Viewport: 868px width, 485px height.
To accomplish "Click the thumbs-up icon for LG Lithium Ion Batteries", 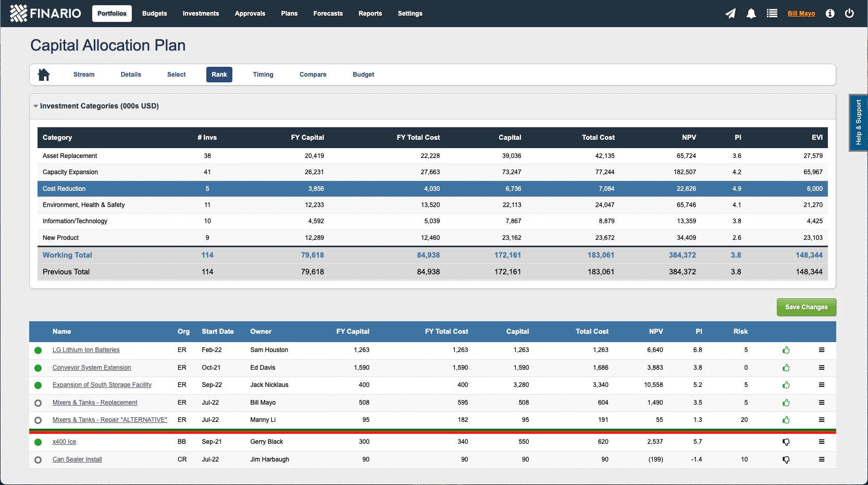I will coord(786,350).
